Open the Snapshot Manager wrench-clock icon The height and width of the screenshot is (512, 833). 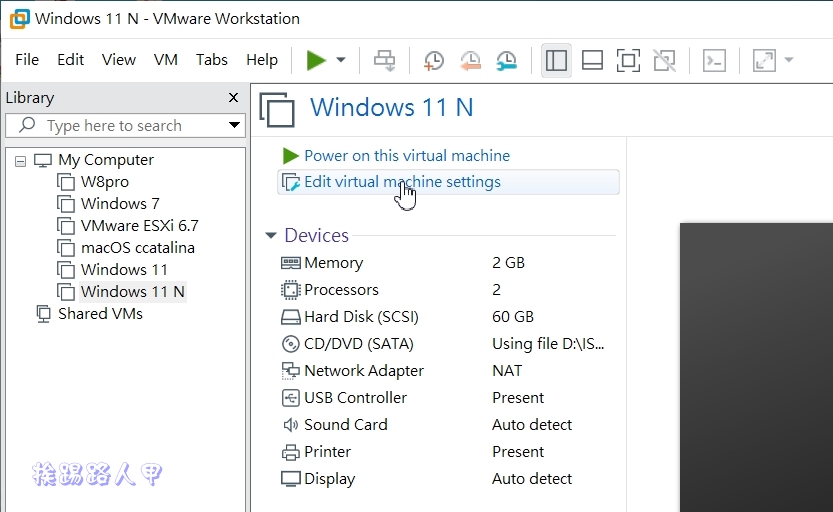(507, 61)
